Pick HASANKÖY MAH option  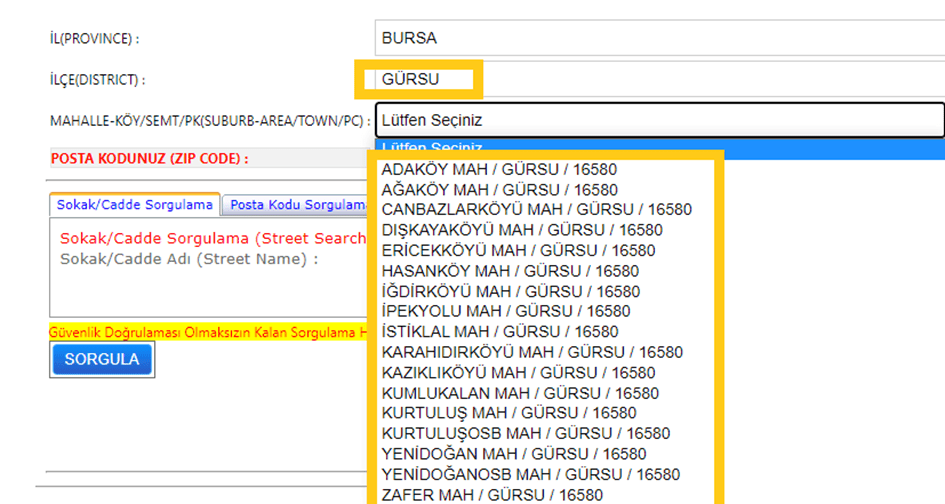pos(510,271)
